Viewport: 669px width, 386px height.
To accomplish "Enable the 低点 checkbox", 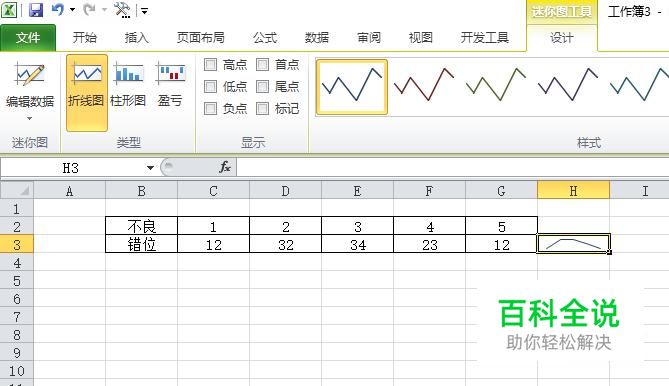I will coord(210,87).
